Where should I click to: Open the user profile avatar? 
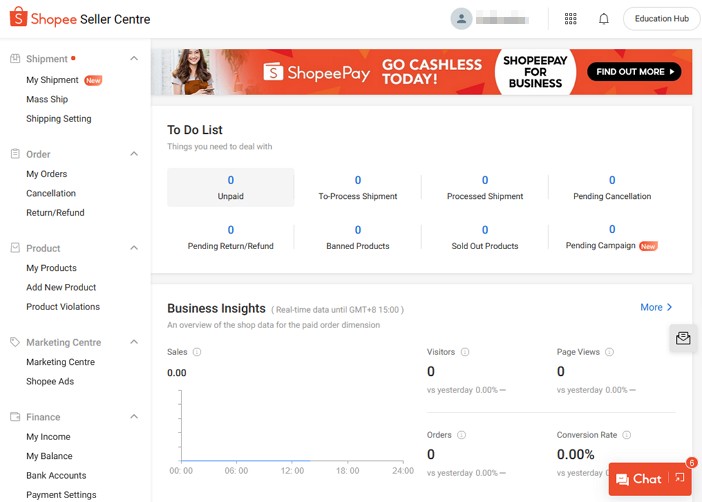point(461,19)
